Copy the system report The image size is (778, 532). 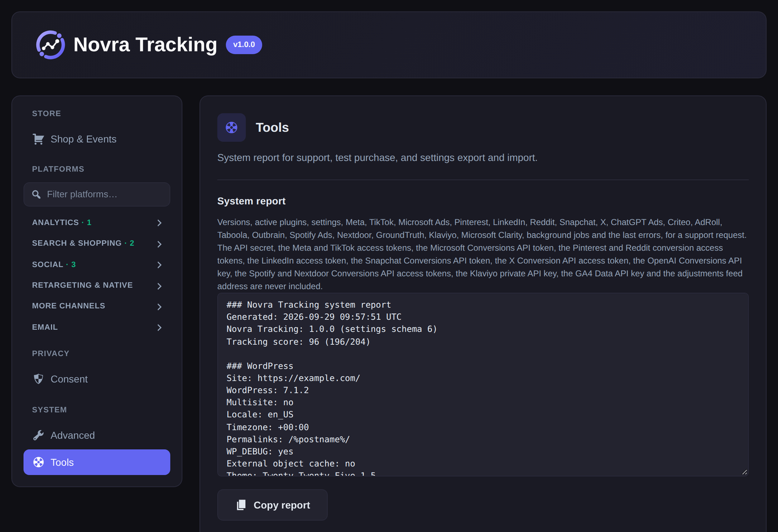[x=272, y=505]
